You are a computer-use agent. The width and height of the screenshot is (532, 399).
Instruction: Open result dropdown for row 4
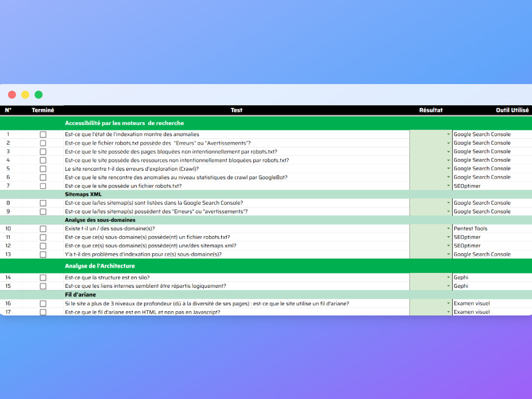click(448, 160)
